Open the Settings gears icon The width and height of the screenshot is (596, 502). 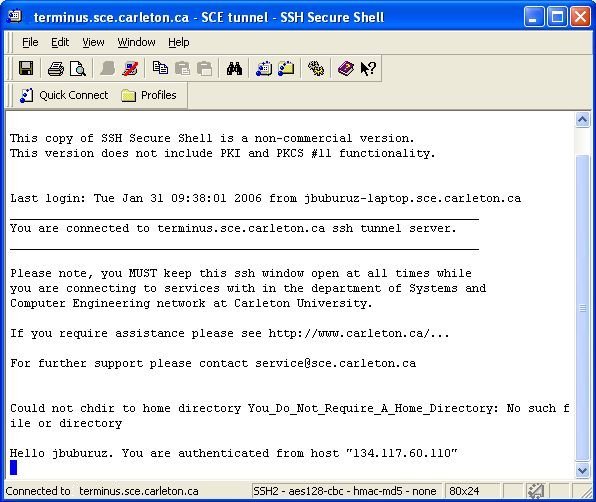pos(316,69)
